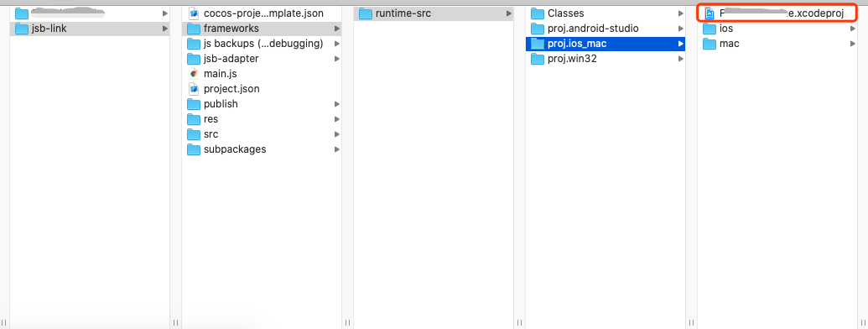
Task: Click the mac folder icon
Action: (x=709, y=44)
